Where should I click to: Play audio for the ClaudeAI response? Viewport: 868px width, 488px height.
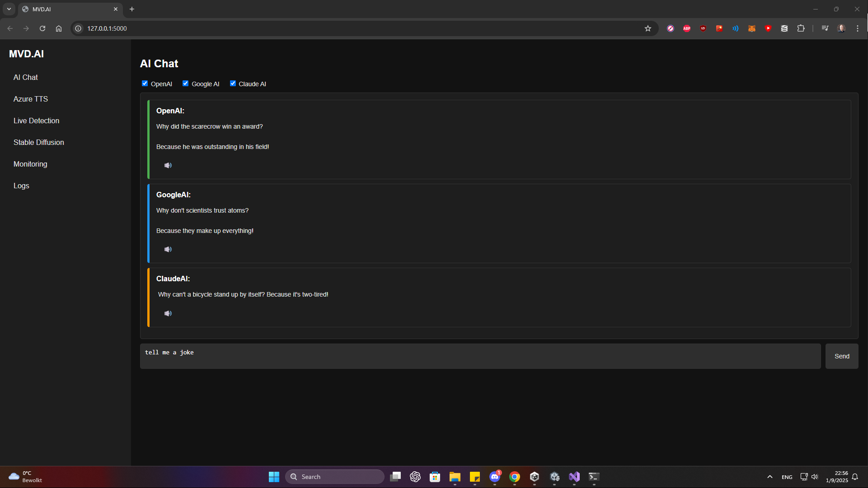(168, 313)
